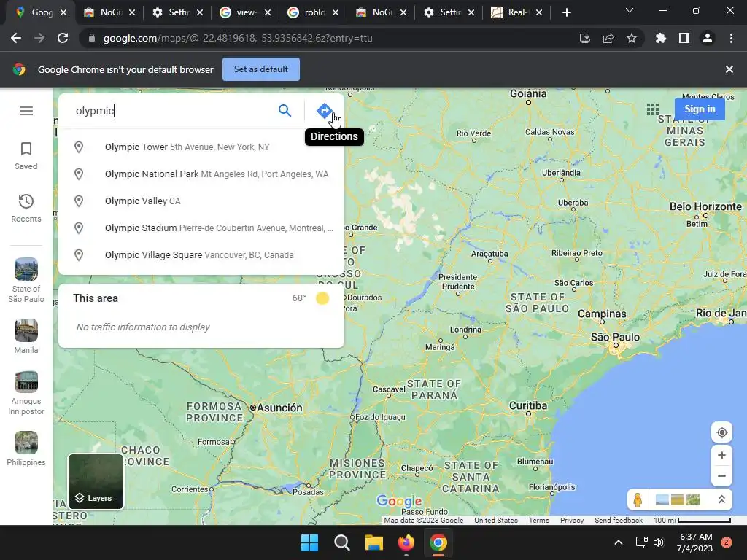The height and width of the screenshot is (560, 747).
Task: Click Send feedback link
Action: 619,520
